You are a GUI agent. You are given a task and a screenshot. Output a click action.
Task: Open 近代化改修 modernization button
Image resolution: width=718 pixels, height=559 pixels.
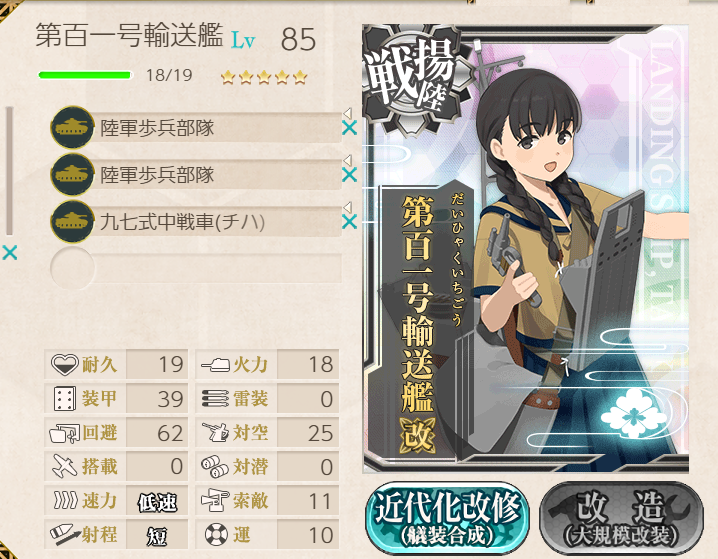(447, 518)
